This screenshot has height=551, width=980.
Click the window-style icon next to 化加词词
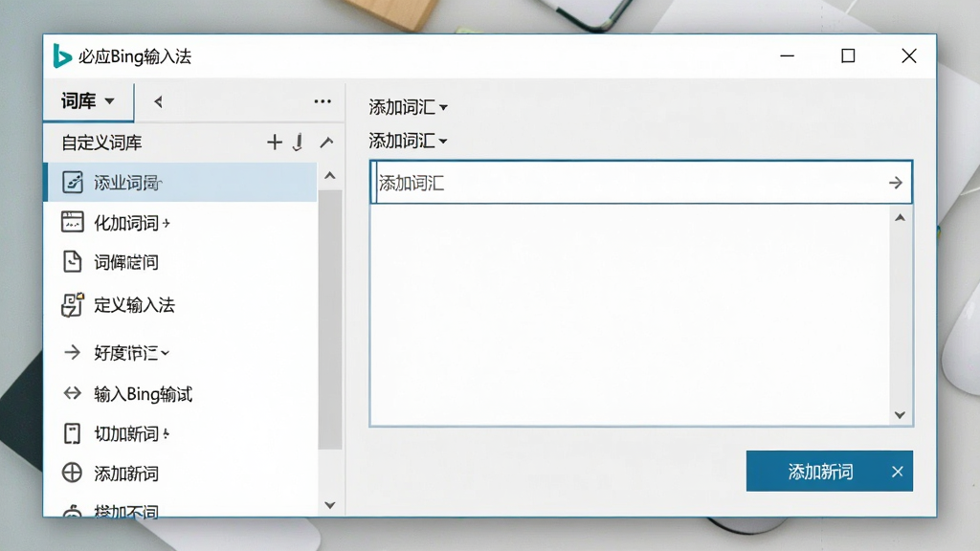pos(73,222)
